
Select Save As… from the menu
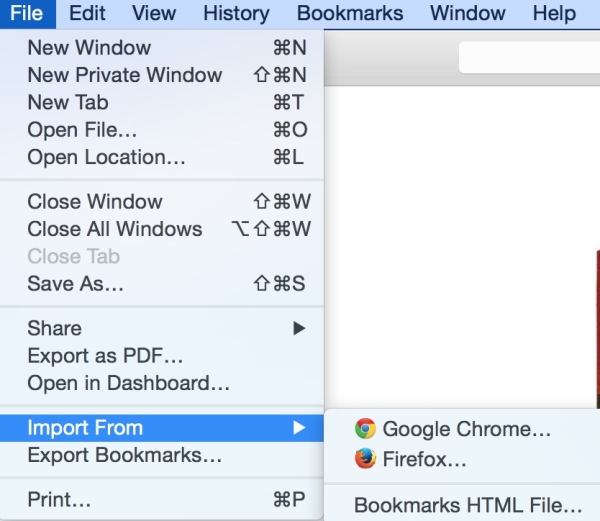[76, 284]
